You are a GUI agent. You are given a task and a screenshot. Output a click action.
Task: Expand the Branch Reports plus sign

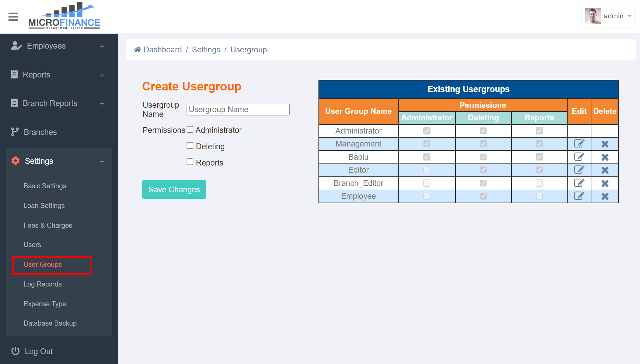tap(102, 104)
